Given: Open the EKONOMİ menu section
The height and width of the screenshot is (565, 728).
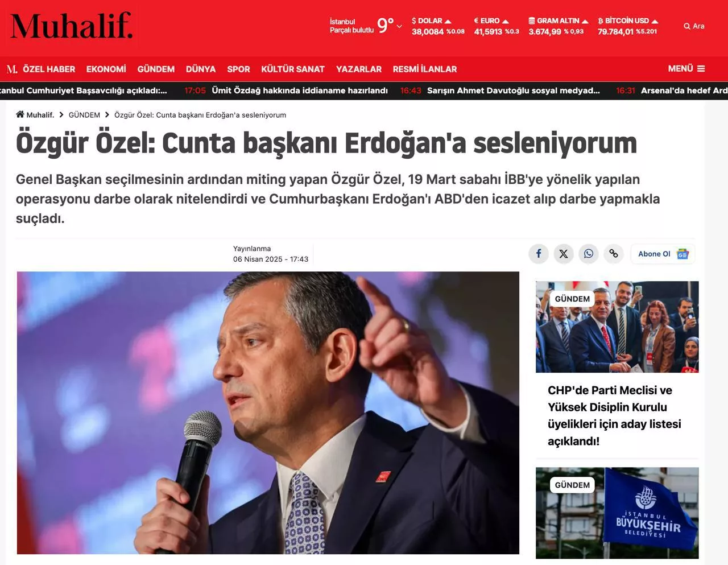Looking at the screenshot, I should [x=106, y=69].
